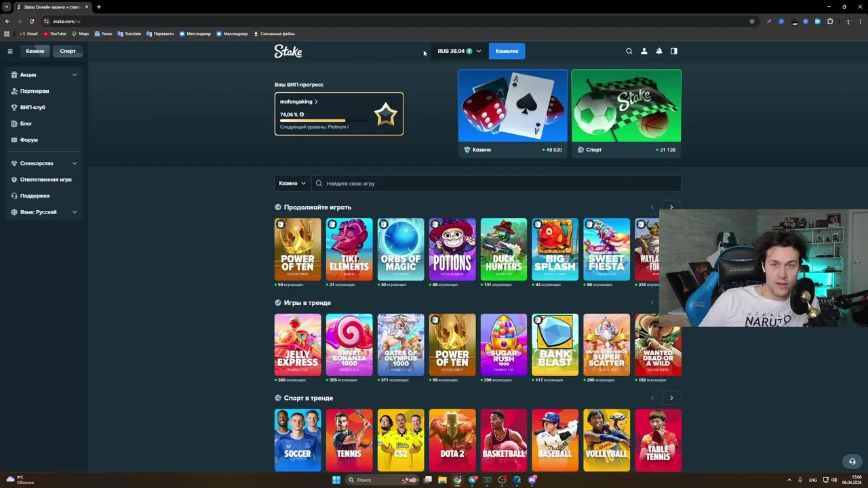Click the Найдите свою игру search field
The image size is (868, 488).
(x=496, y=183)
